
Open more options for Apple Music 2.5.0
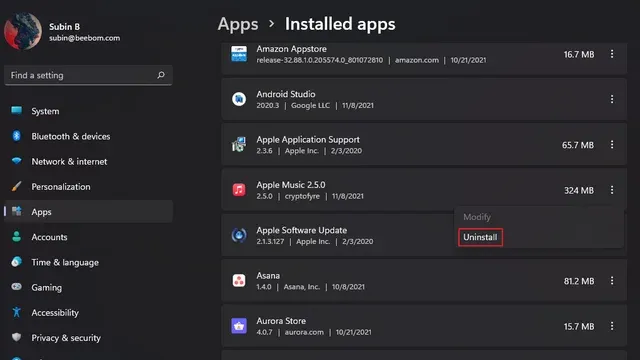tap(611, 190)
